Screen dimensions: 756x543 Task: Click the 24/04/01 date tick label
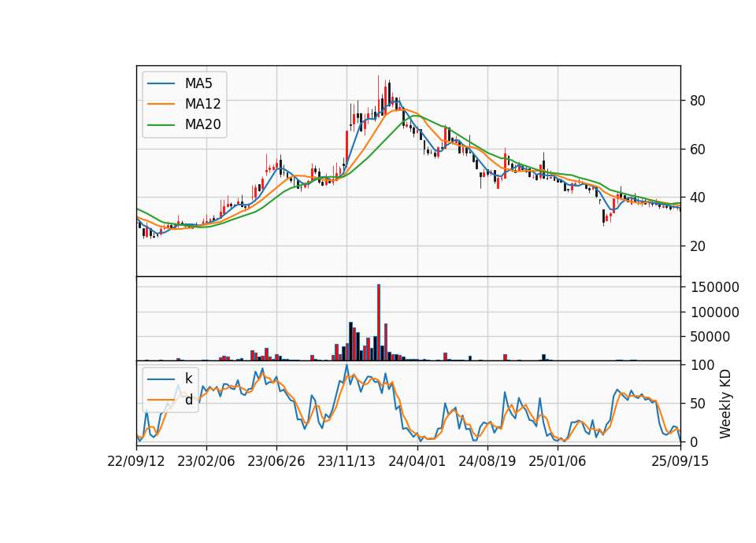(x=417, y=461)
